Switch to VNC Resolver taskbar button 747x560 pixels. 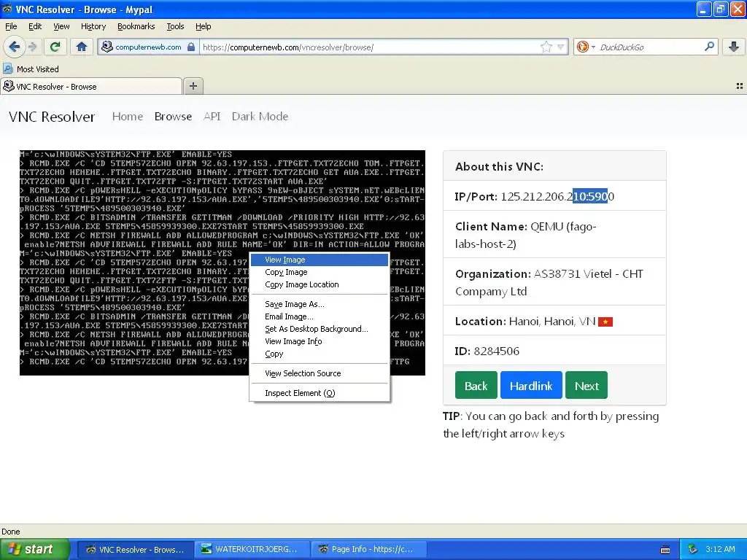[135, 549]
